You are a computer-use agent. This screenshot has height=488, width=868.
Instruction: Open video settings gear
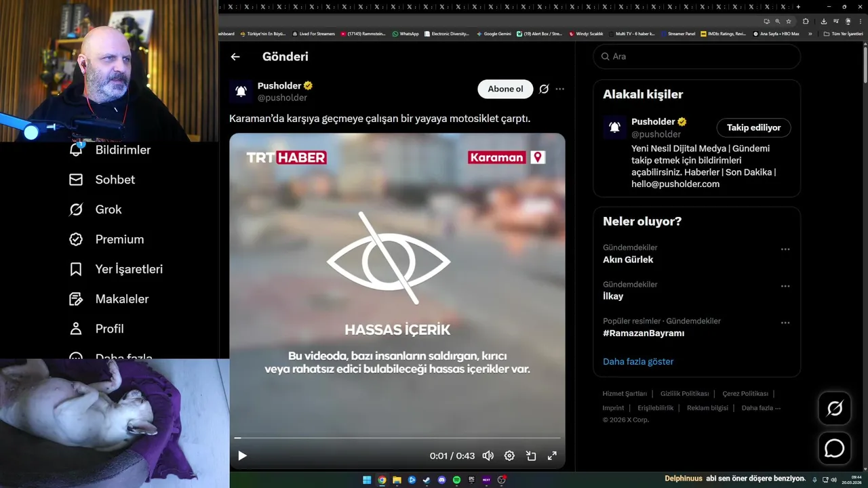tap(509, 456)
